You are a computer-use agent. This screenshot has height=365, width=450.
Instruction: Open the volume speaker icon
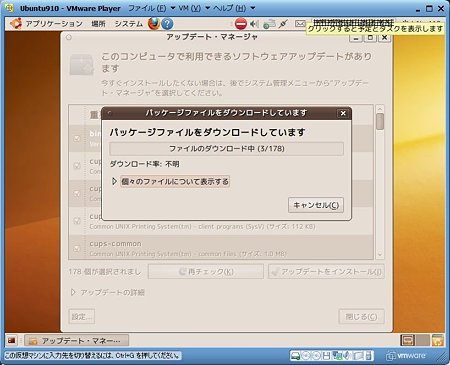[x=254, y=24]
